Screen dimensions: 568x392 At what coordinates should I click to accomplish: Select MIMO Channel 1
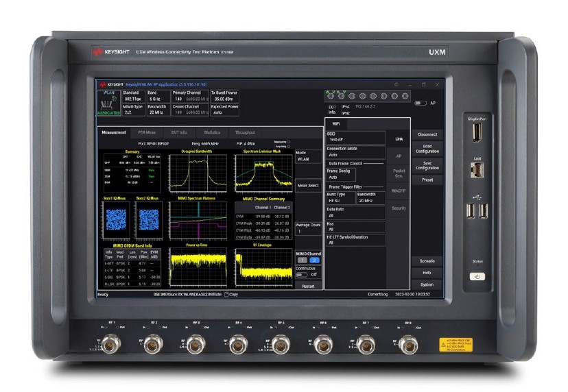302,260
